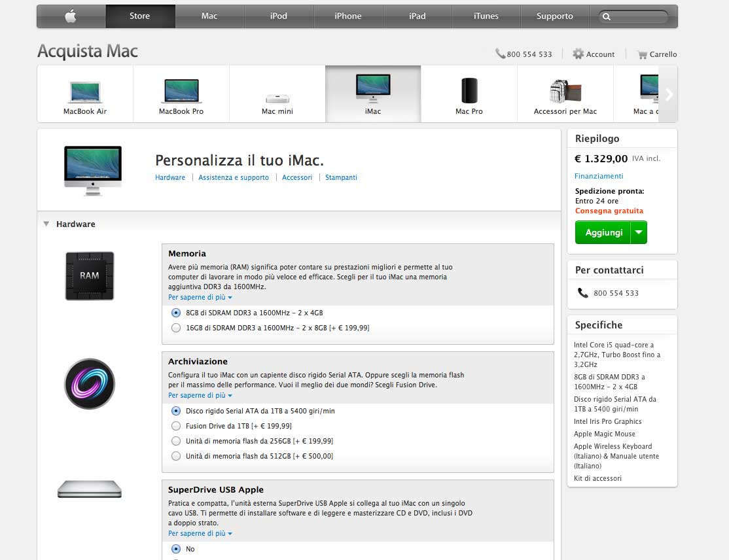Click in the search input field
The width and height of the screenshot is (729, 560).
pyautogui.click(x=639, y=17)
